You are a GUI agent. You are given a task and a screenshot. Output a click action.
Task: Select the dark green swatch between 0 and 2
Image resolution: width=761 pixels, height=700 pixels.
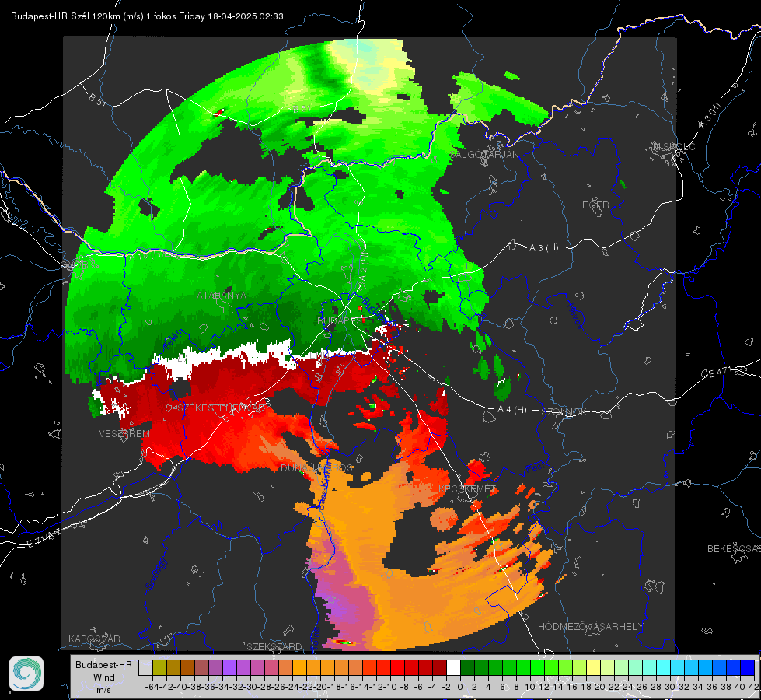click(x=467, y=668)
